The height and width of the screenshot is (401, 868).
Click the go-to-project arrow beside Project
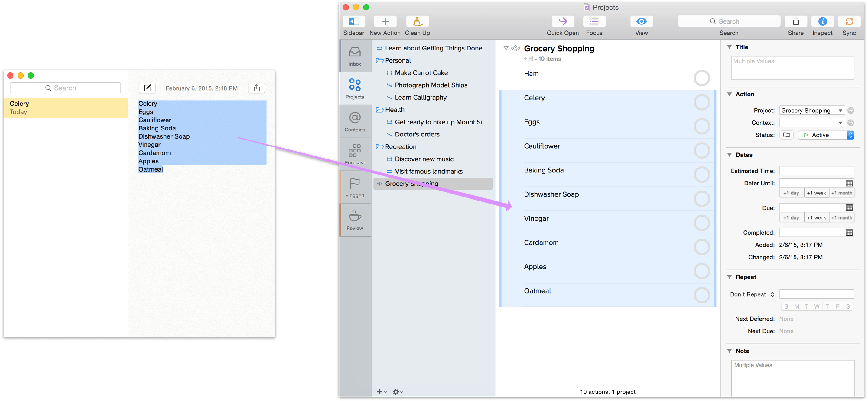(x=850, y=111)
